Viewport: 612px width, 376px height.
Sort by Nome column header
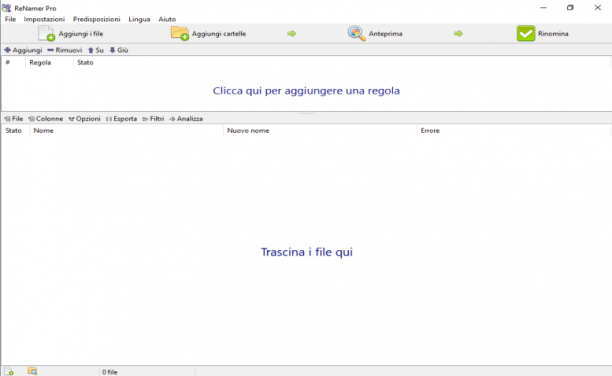[x=126, y=130]
